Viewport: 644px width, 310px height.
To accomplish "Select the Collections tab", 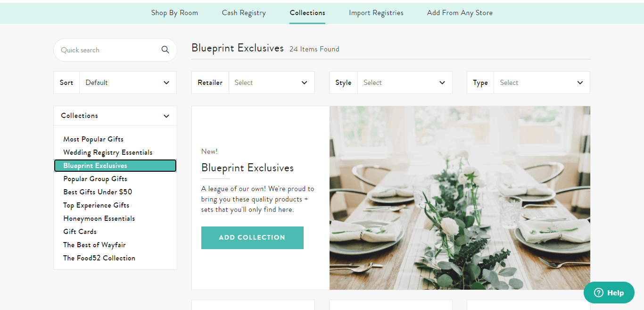I will 307,13.
